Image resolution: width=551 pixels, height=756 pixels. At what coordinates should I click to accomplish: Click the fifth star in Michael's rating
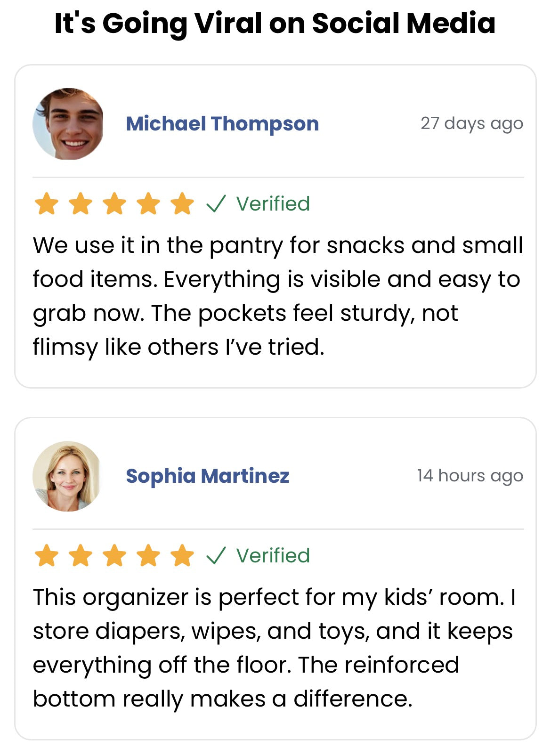tap(182, 203)
